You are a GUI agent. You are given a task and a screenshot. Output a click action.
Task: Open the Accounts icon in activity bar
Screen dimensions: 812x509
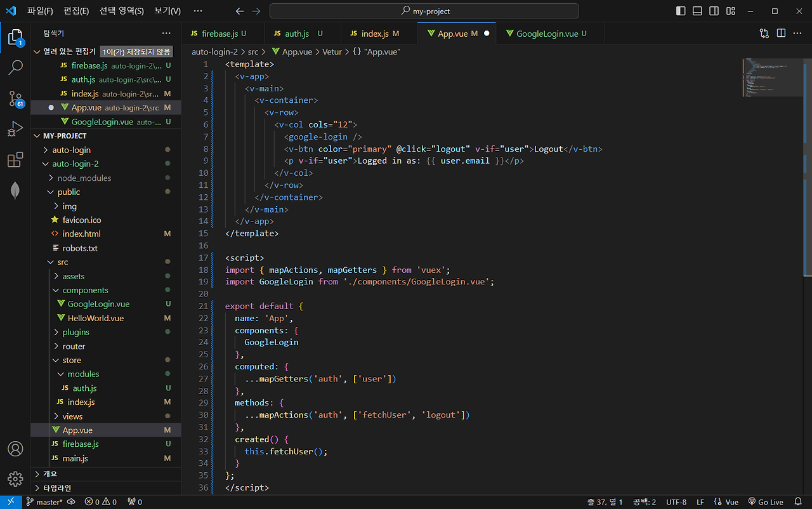coord(15,448)
